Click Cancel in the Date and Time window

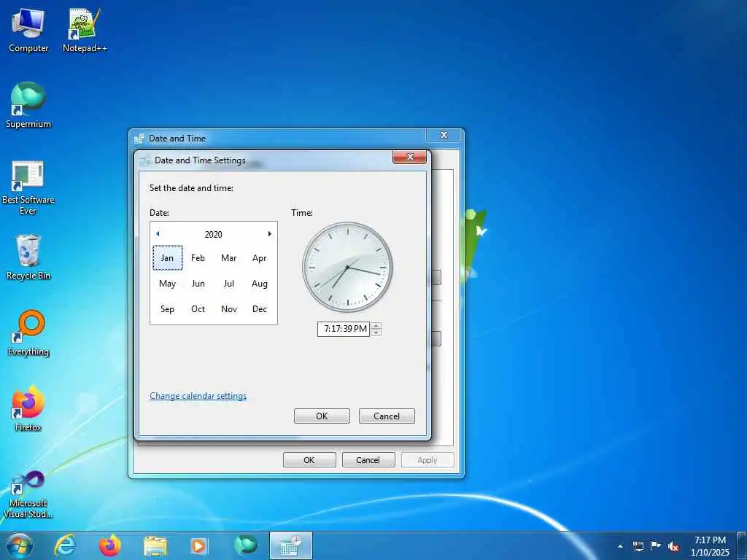pyautogui.click(x=368, y=460)
